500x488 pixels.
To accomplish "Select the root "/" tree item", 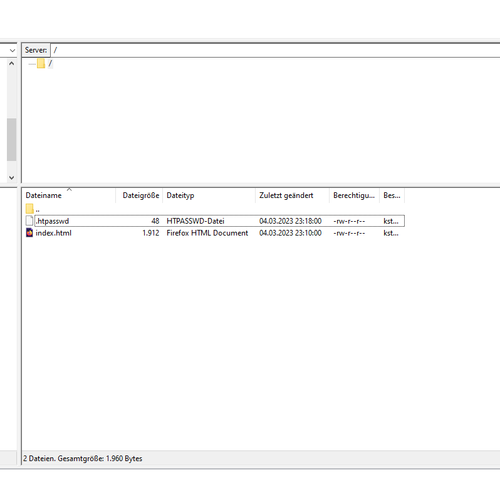I will point(50,63).
